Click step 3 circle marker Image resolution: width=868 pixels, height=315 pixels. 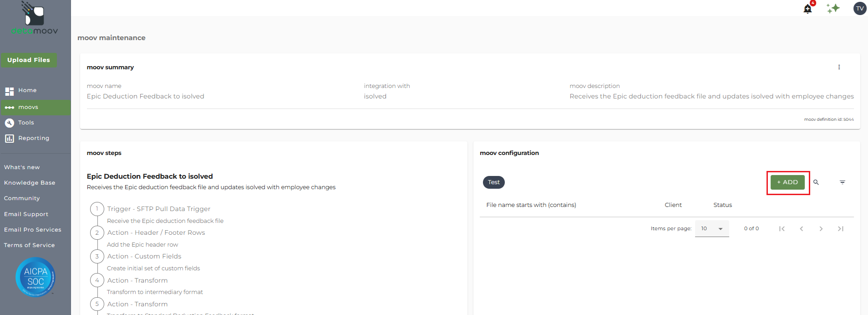coord(97,257)
